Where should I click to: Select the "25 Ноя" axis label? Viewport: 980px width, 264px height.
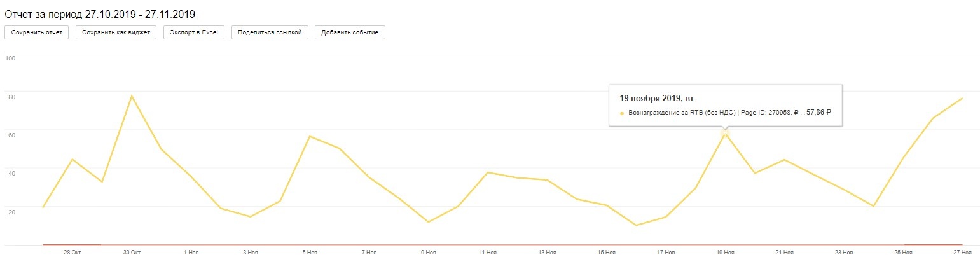903,253
